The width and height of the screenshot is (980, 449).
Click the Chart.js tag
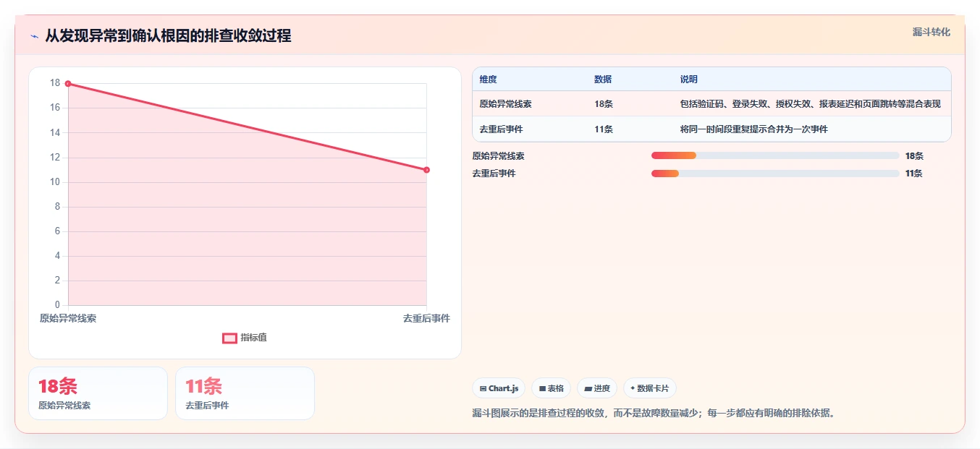499,388
